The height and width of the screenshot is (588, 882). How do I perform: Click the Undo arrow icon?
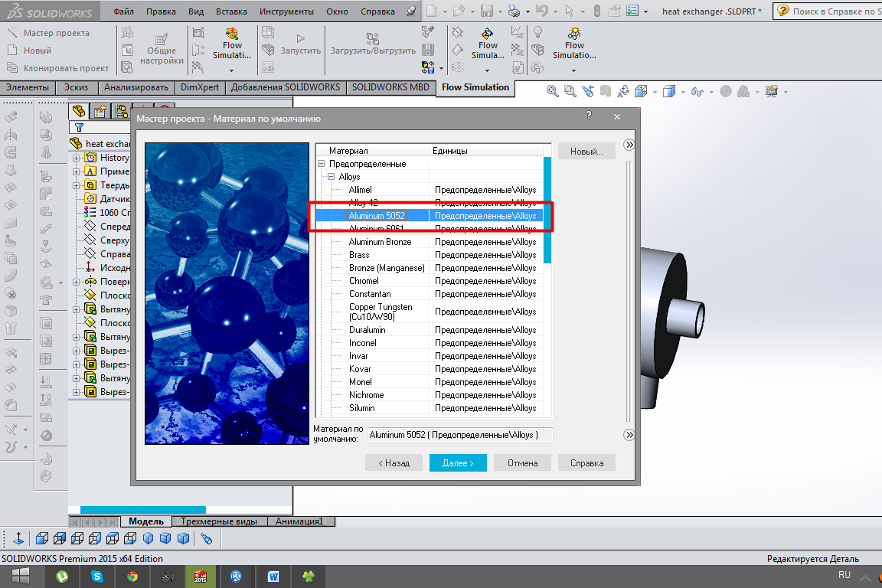(542, 11)
